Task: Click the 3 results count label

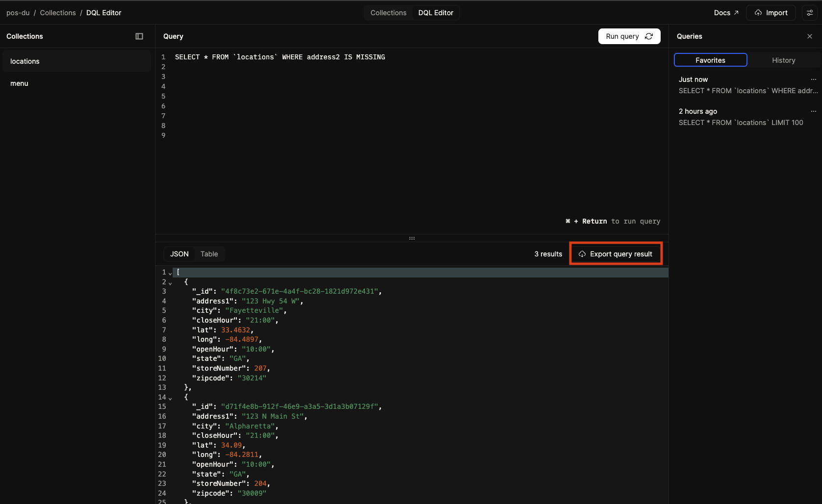Action: pyautogui.click(x=548, y=254)
